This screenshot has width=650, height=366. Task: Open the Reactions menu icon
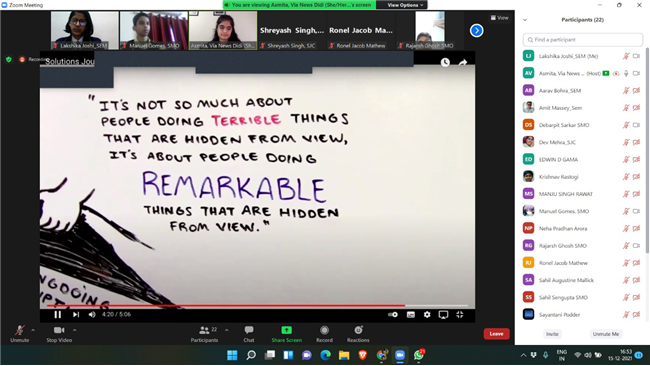pos(358,330)
